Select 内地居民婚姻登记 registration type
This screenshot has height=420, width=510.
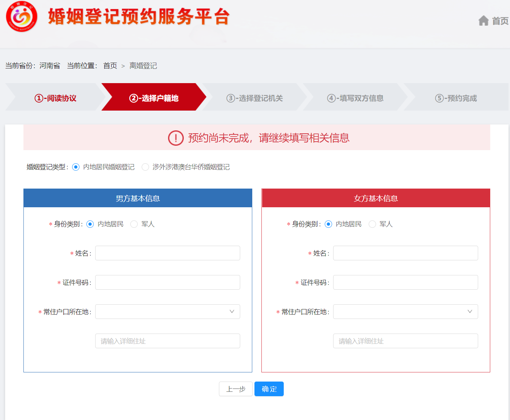pyautogui.click(x=76, y=167)
